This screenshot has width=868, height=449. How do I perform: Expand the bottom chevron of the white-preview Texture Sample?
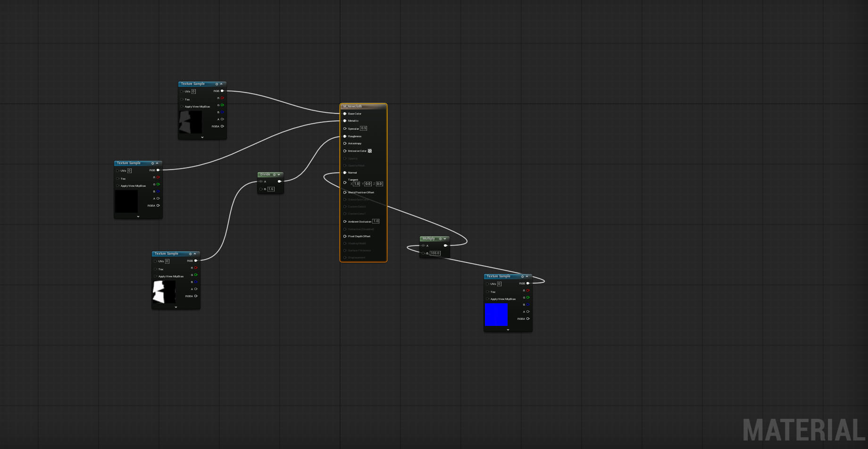click(x=176, y=307)
